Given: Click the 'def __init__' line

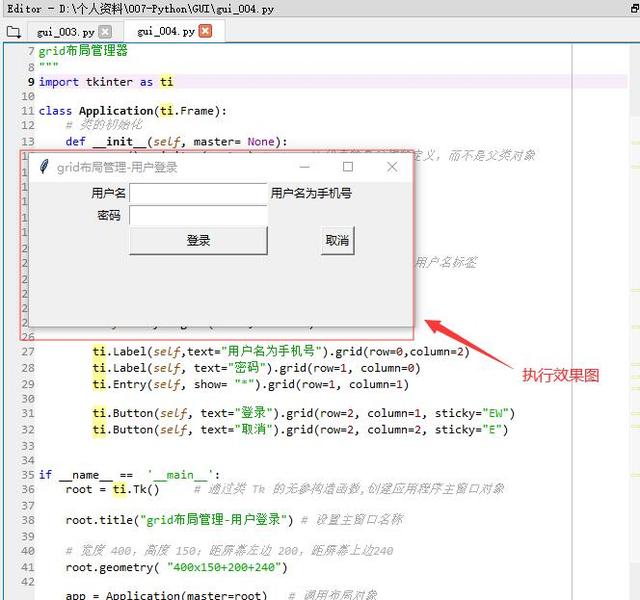Looking at the screenshot, I should 176,142.
